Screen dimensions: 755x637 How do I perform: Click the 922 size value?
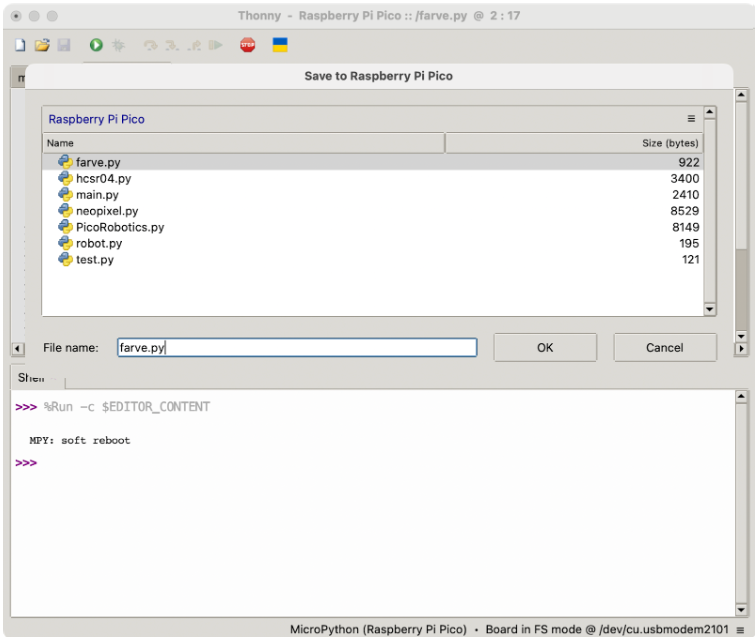point(689,162)
